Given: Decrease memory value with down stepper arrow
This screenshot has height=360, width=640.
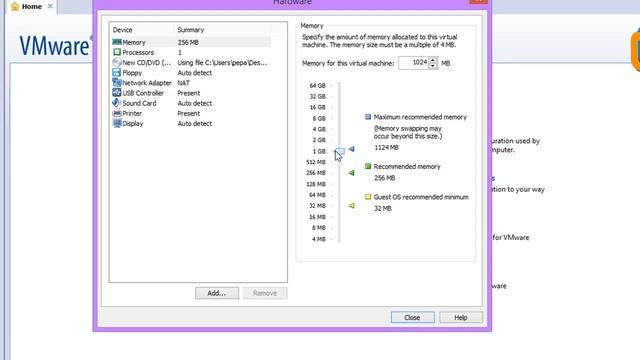Looking at the screenshot, I should 433,66.
